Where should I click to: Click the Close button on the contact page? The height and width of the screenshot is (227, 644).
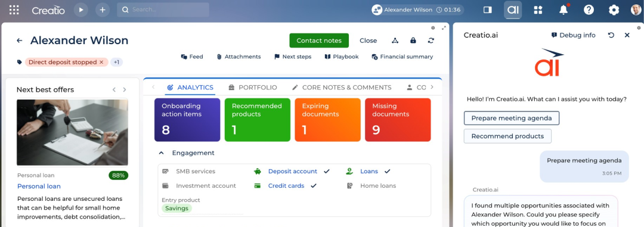(368, 41)
